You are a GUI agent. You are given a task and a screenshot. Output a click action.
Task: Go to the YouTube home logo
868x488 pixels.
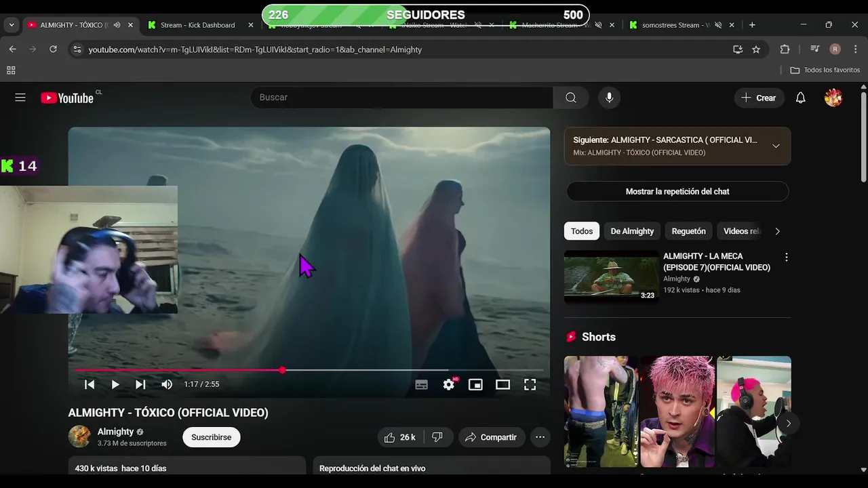point(66,98)
